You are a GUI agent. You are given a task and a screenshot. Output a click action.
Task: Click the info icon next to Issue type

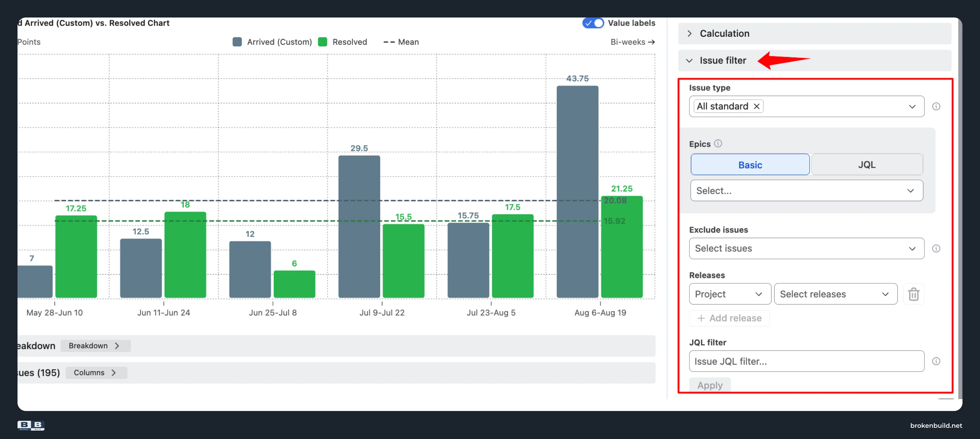(936, 106)
